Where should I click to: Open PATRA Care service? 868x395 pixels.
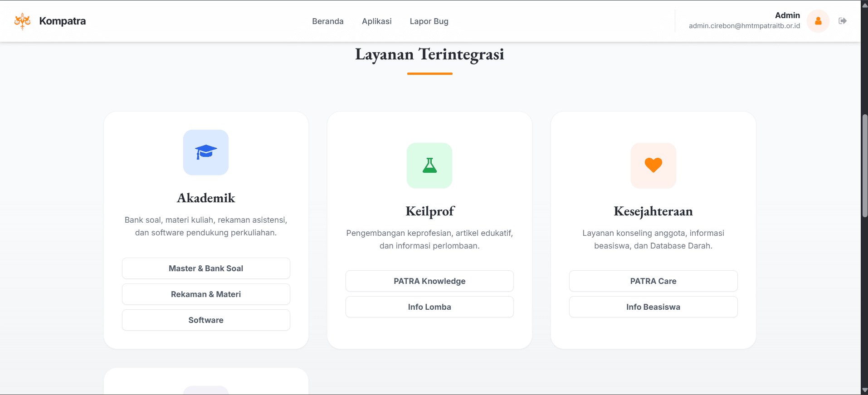click(x=653, y=281)
